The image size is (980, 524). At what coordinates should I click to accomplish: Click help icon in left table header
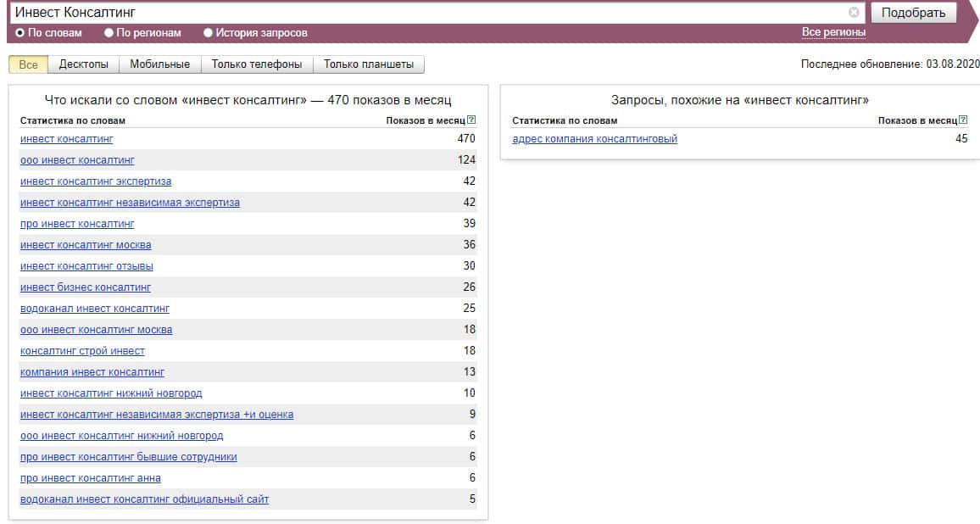click(x=471, y=120)
